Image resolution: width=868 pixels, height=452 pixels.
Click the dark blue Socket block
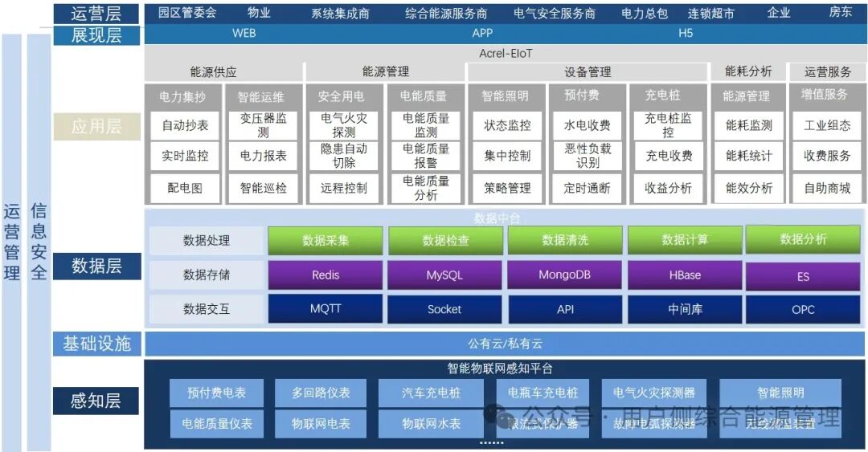click(x=444, y=309)
